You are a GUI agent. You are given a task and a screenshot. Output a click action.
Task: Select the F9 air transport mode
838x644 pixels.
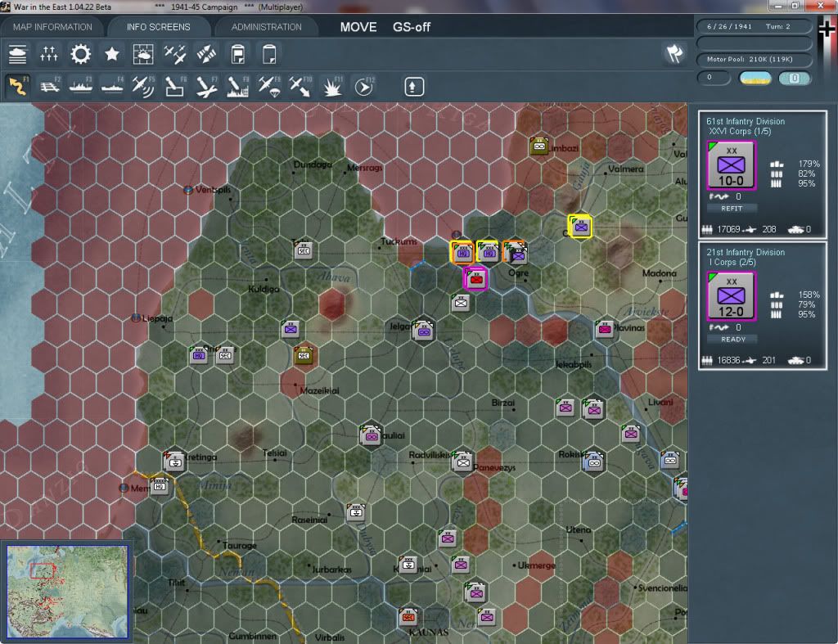tap(269, 87)
